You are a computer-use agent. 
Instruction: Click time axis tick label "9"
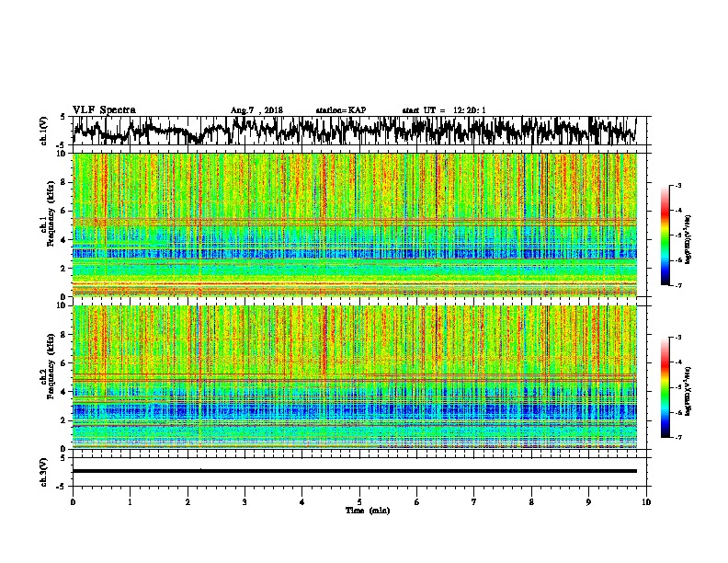588,502
